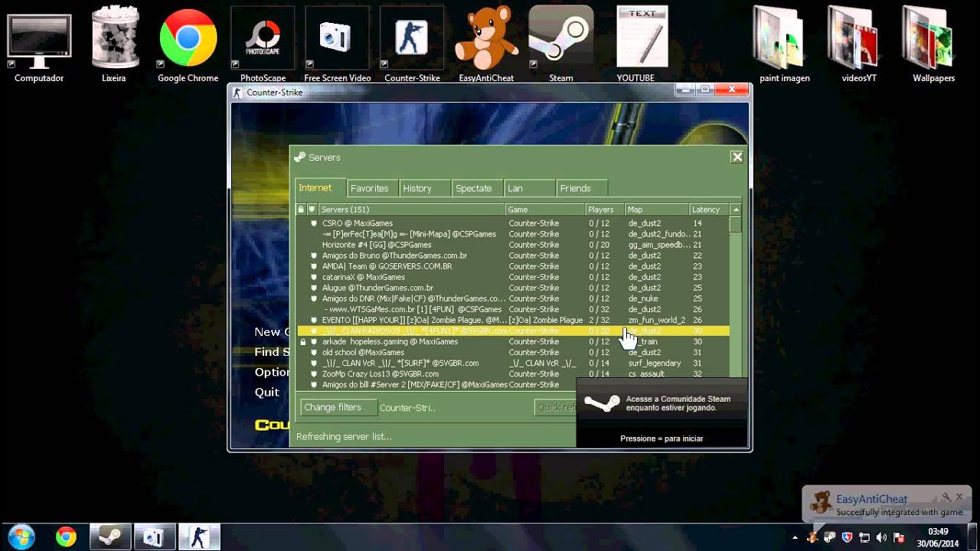Sort by the Players column header

(x=605, y=209)
